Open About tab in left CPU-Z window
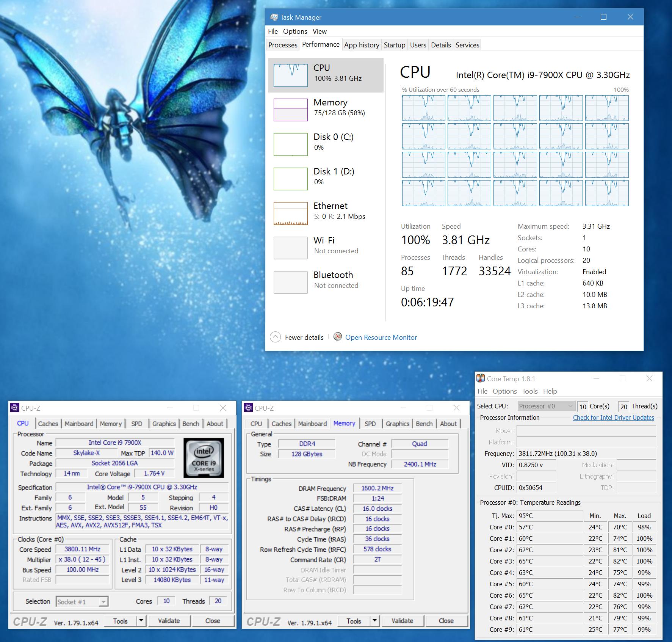 pyautogui.click(x=215, y=424)
